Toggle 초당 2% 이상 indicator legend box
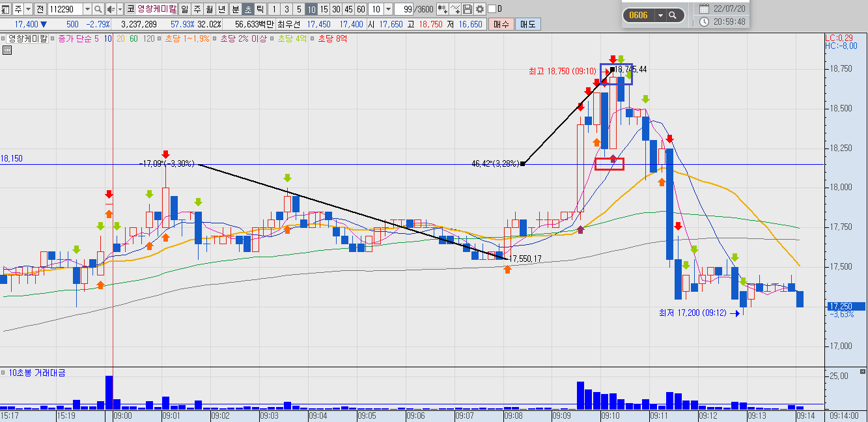This screenshot has width=868, height=422. pyautogui.click(x=215, y=38)
